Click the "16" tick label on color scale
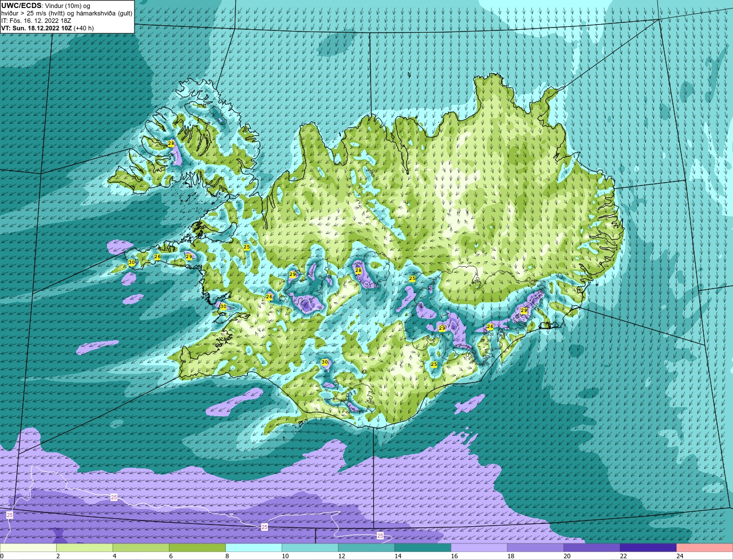This screenshot has width=733, height=560. coord(454,555)
